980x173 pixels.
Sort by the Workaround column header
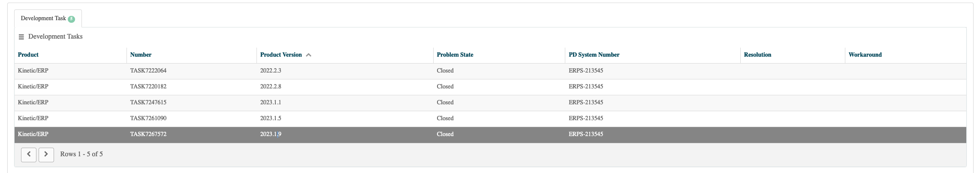[x=865, y=55]
